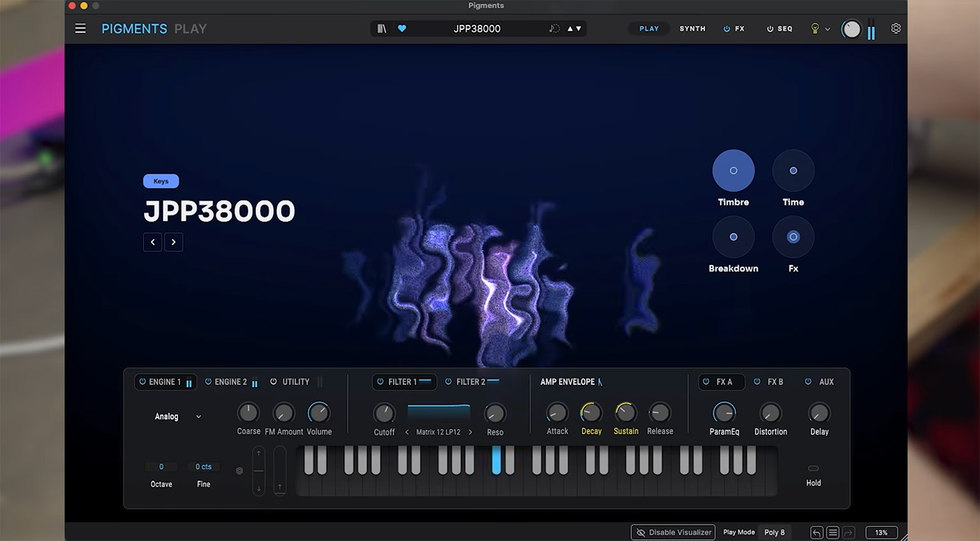
Task: Click the previous preset up arrow
Action: pos(570,29)
